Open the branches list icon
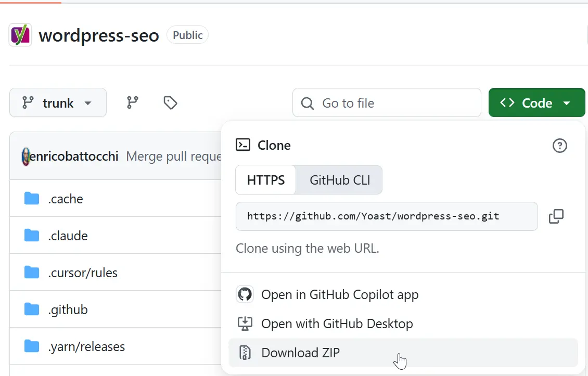Screen dimensions: 588x376 click(132, 102)
